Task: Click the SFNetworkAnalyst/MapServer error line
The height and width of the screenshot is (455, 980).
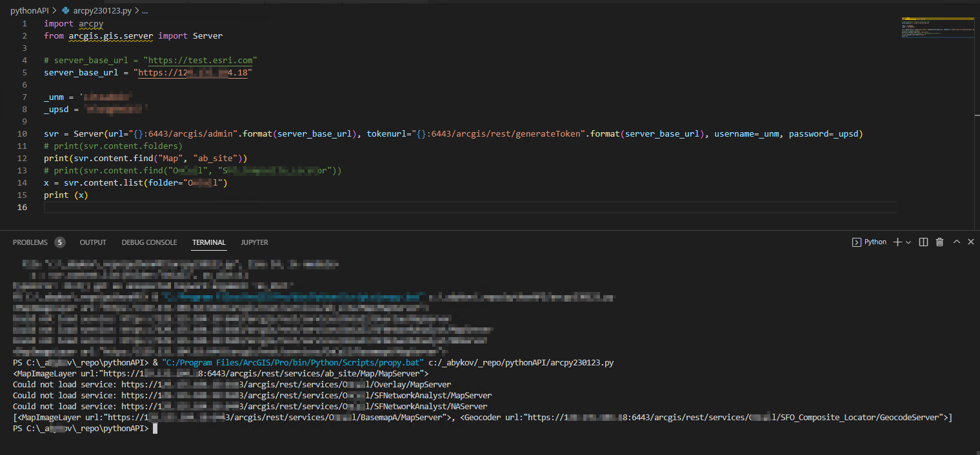Action: pos(252,396)
